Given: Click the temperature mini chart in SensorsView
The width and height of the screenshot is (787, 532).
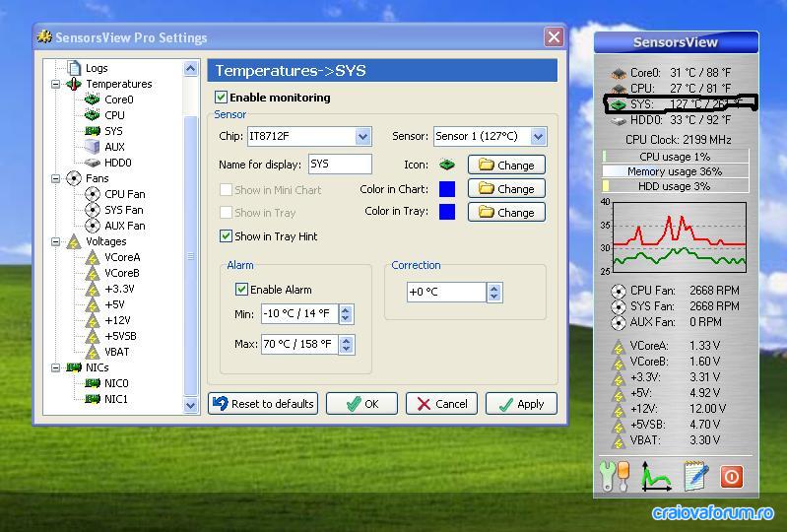Looking at the screenshot, I should pyautogui.click(x=680, y=236).
